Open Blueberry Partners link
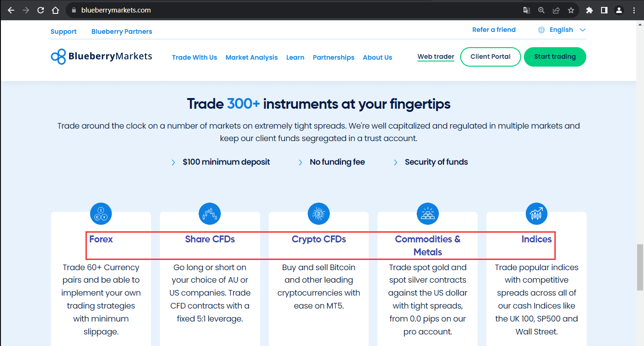This screenshot has width=644, height=346. pyautogui.click(x=122, y=31)
